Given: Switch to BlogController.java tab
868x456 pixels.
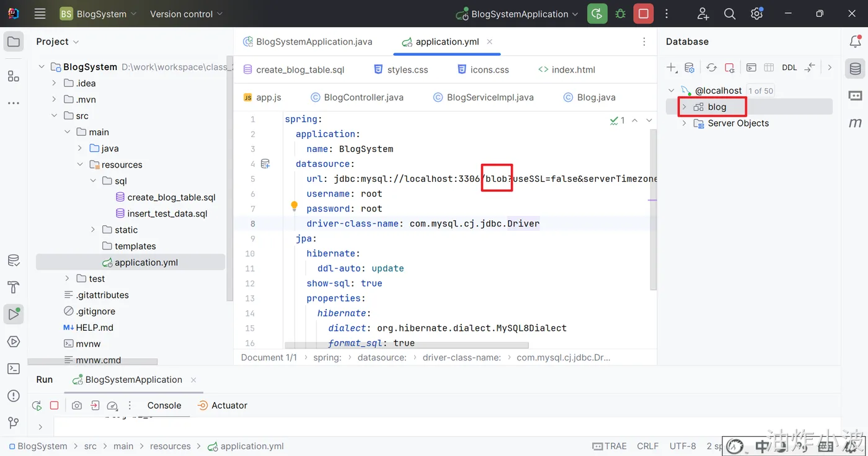Looking at the screenshot, I should coord(357,97).
